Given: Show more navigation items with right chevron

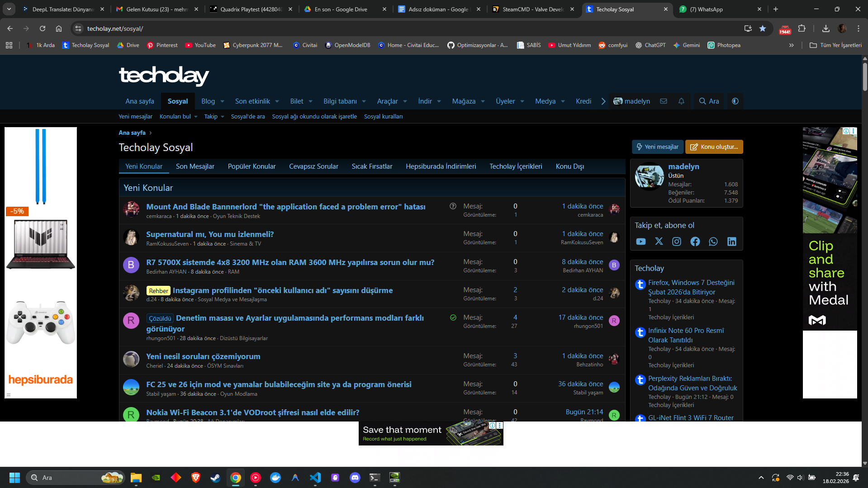Looking at the screenshot, I should pyautogui.click(x=603, y=101).
